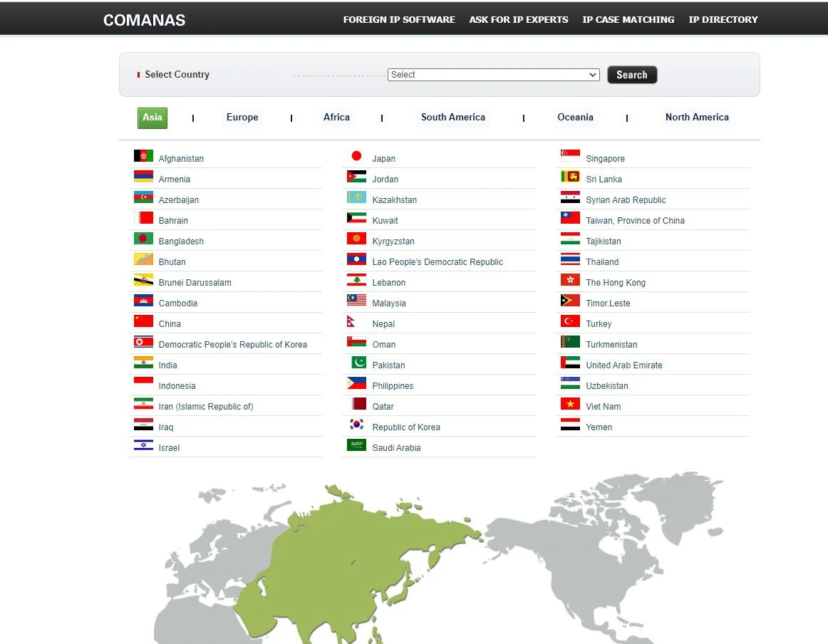Image resolution: width=828 pixels, height=644 pixels.
Task: Click the Bahrain flag icon
Action: (143, 217)
